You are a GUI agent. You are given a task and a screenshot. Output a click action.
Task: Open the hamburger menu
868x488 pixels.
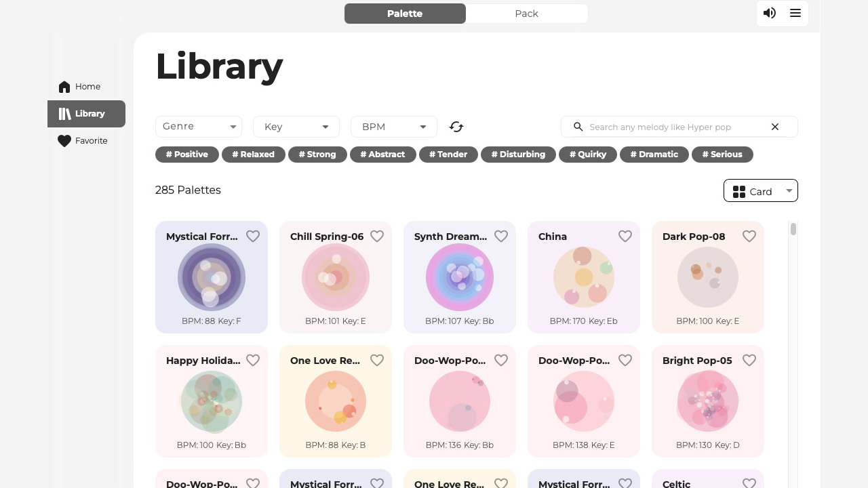(795, 13)
